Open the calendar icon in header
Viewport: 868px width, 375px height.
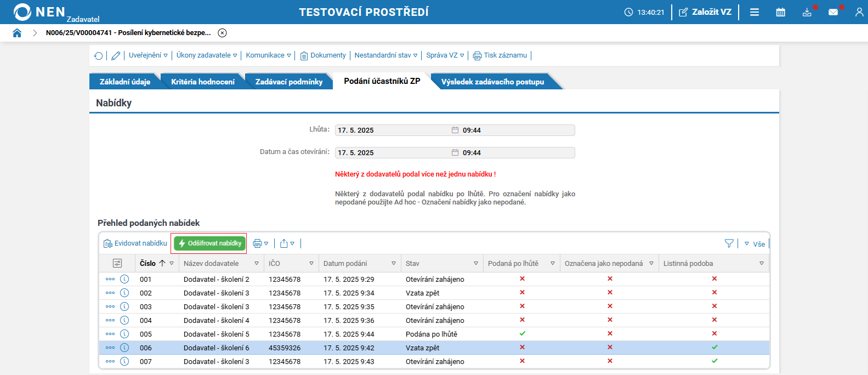pos(781,12)
